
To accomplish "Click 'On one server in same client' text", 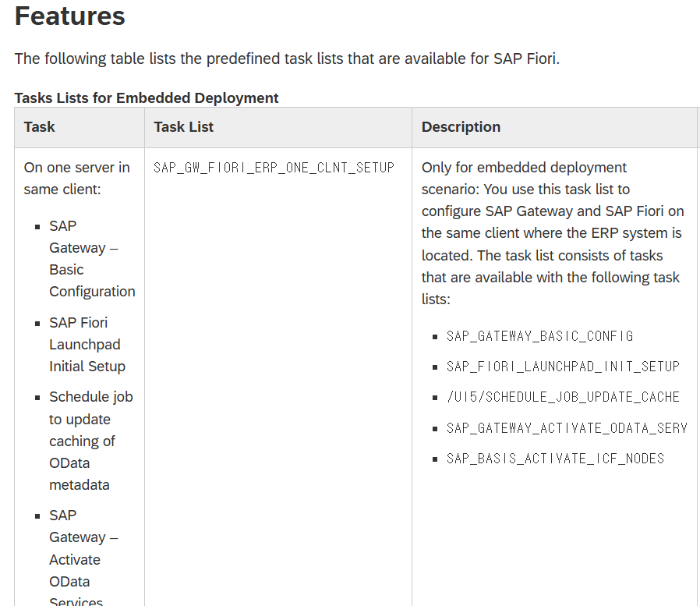I will (x=76, y=178).
